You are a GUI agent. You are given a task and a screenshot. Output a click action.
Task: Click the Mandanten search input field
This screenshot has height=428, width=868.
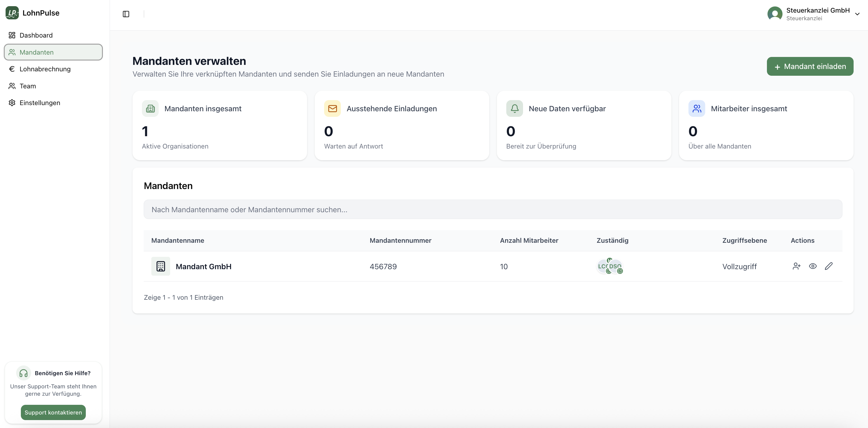pos(493,210)
